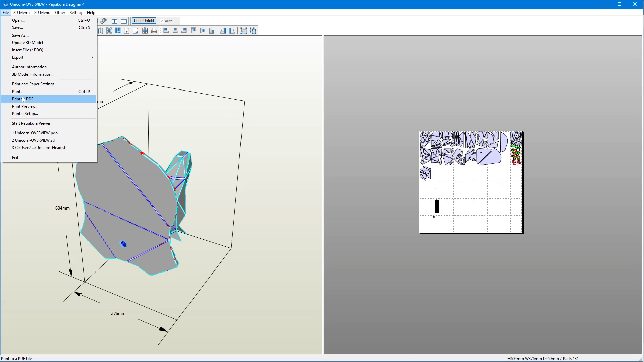Select the Unicorn-OVERVIEW.pdo recent file
Viewport: 644px width, 362px height.
tap(35, 133)
